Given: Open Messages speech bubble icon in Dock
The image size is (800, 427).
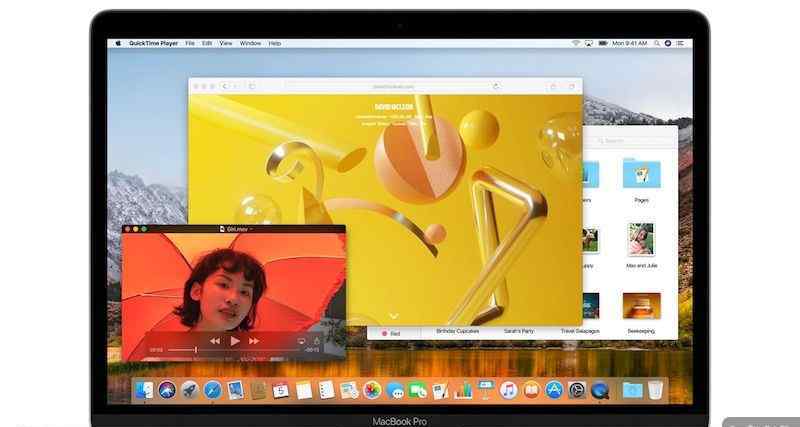Looking at the screenshot, I should pos(395,390).
